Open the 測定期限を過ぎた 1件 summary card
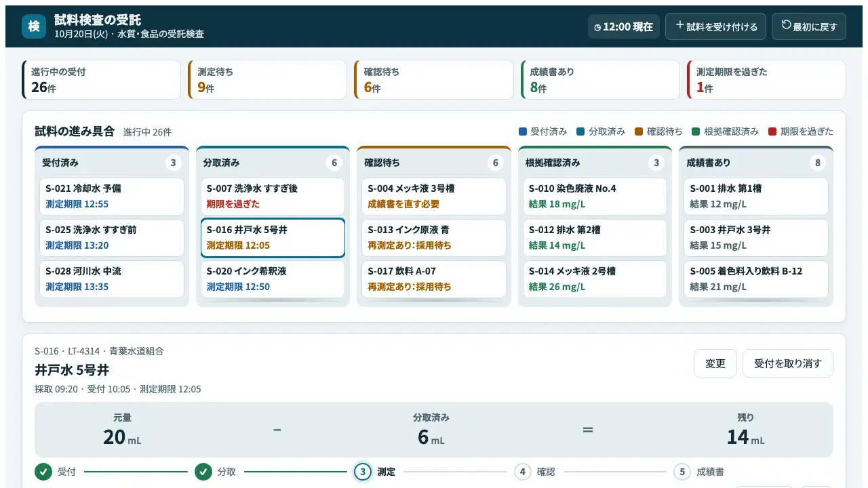Viewport: 868px width, 488px height. point(766,80)
